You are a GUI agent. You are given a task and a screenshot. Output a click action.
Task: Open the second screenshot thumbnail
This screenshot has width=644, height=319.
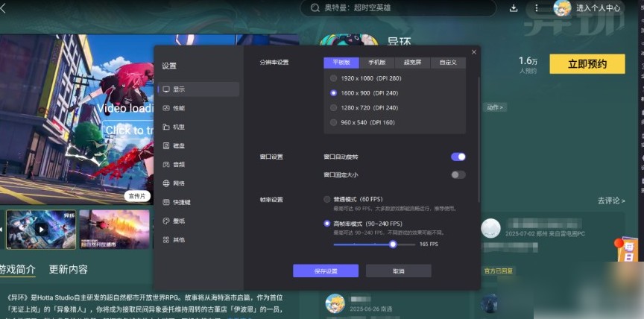pyautogui.click(x=114, y=229)
